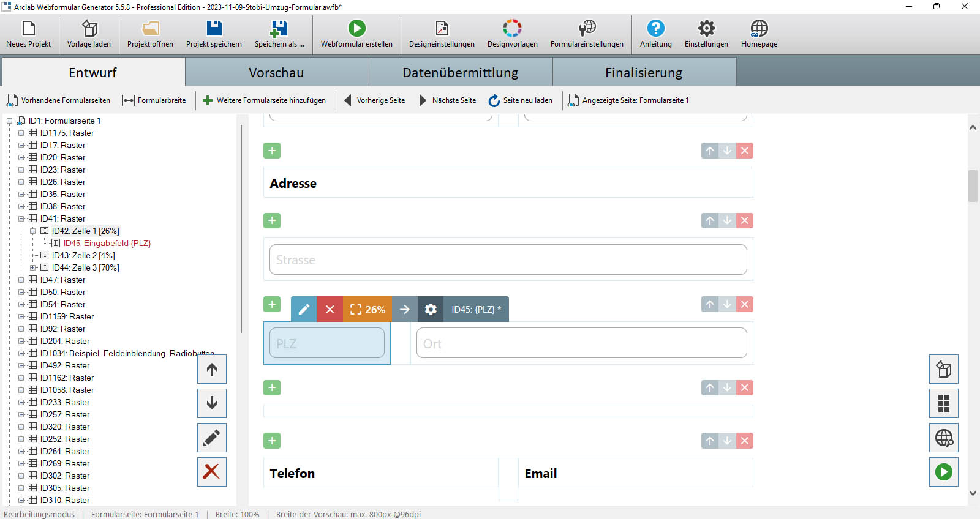This screenshot has height=519, width=980.
Task: Click Webformular erstellen play icon
Action: click(356, 28)
